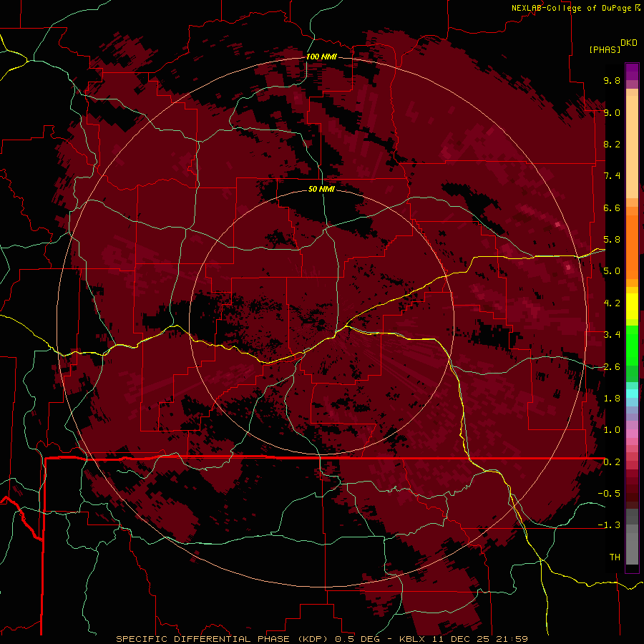
Task: Click the 7.4 value on color scale
Action: pos(612,176)
